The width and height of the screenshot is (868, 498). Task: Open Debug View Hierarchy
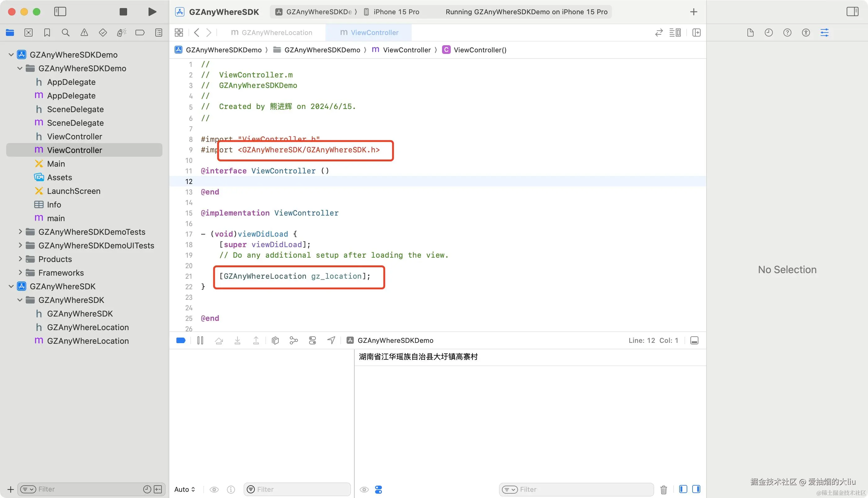coord(275,340)
